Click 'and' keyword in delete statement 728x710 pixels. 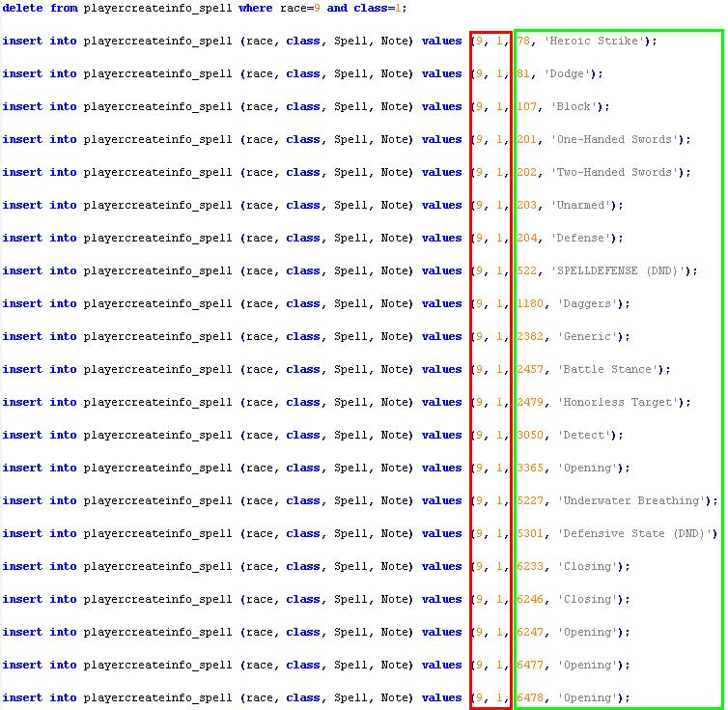[337, 8]
